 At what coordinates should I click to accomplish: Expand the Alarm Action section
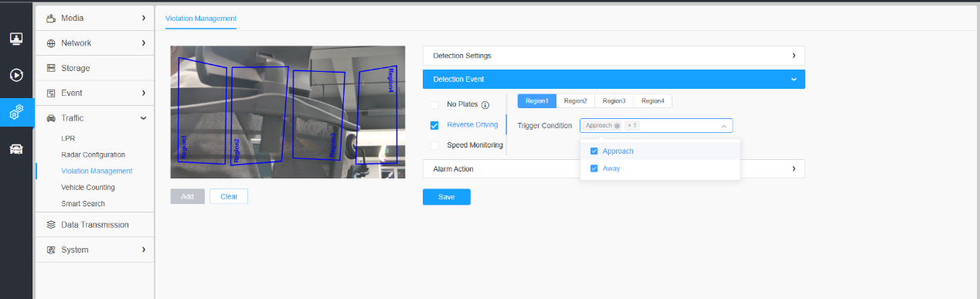(x=614, y=168)
